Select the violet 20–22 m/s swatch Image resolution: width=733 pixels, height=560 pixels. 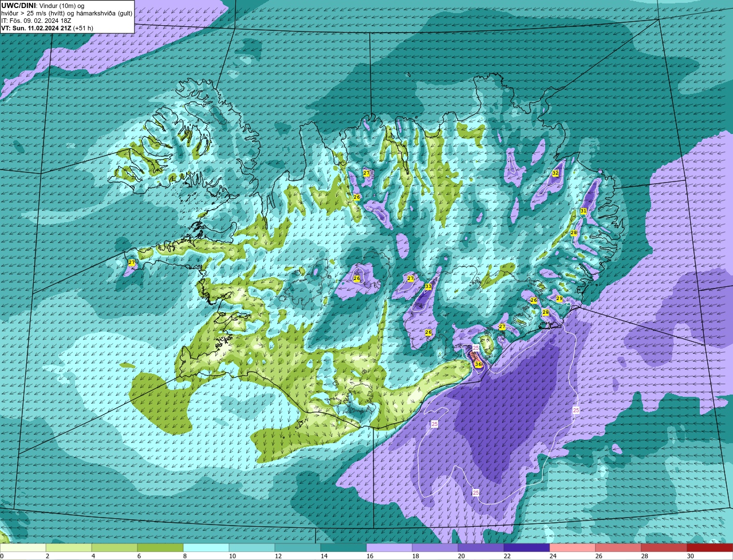481,548
